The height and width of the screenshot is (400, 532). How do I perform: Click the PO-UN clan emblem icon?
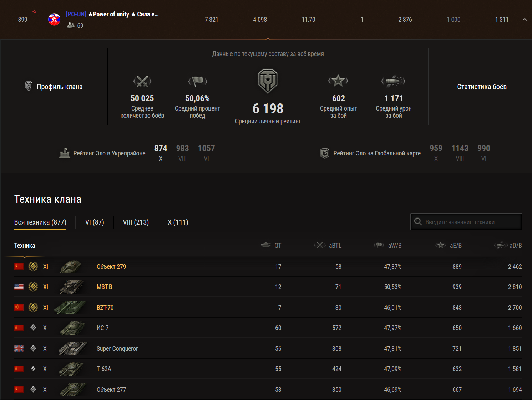pyautogui.click(x=54, y=20)
